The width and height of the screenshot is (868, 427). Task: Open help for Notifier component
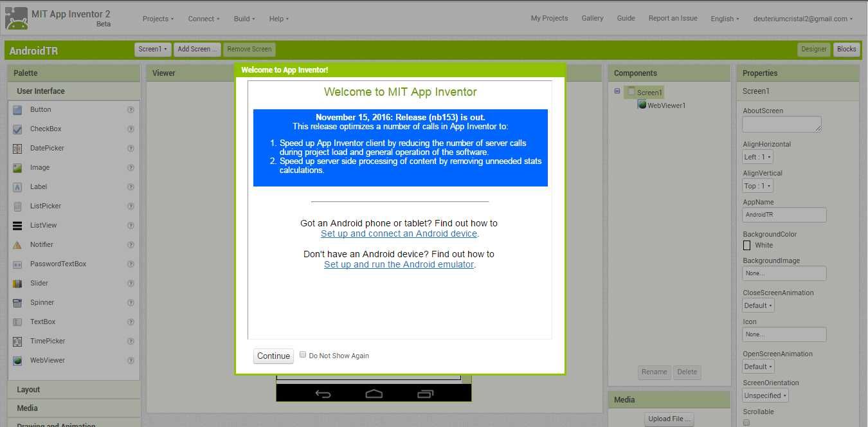131,245
